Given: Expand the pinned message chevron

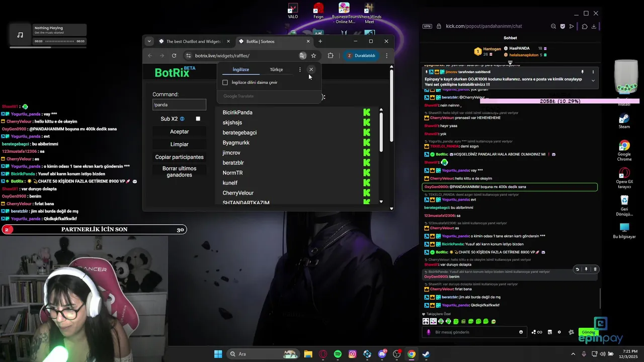Looking at the screenshot, I should [593, 81].
